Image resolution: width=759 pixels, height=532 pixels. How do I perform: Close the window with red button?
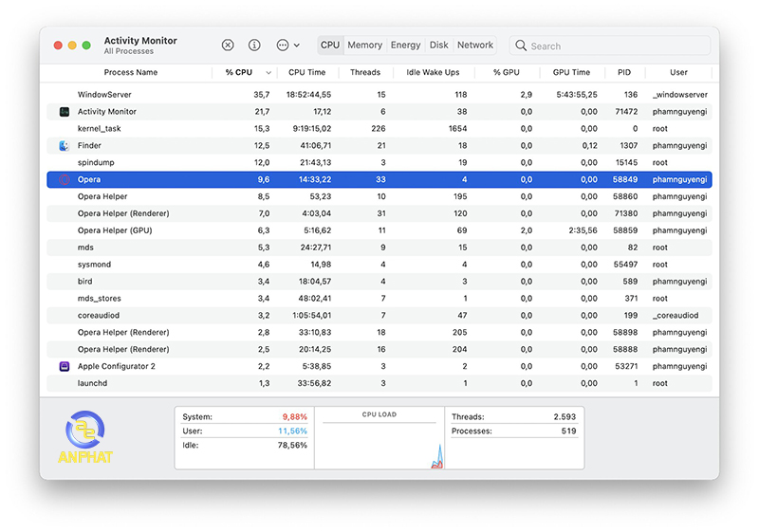[x=58, y=45]
